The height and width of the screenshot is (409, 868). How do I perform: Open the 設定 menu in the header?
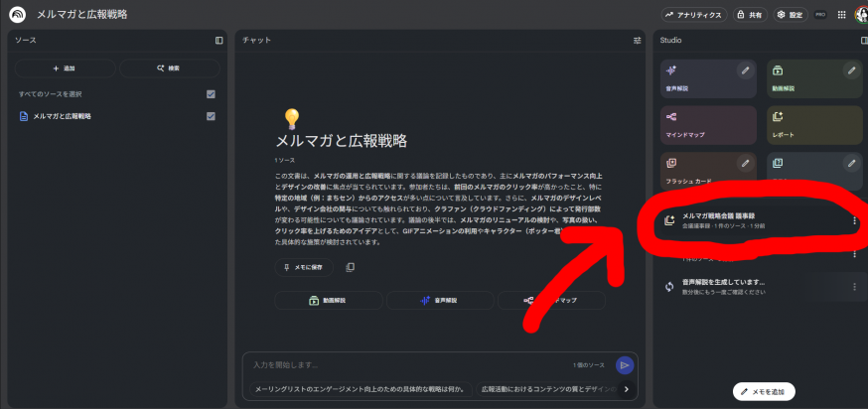pyautogui.click(x=790, y=15)
